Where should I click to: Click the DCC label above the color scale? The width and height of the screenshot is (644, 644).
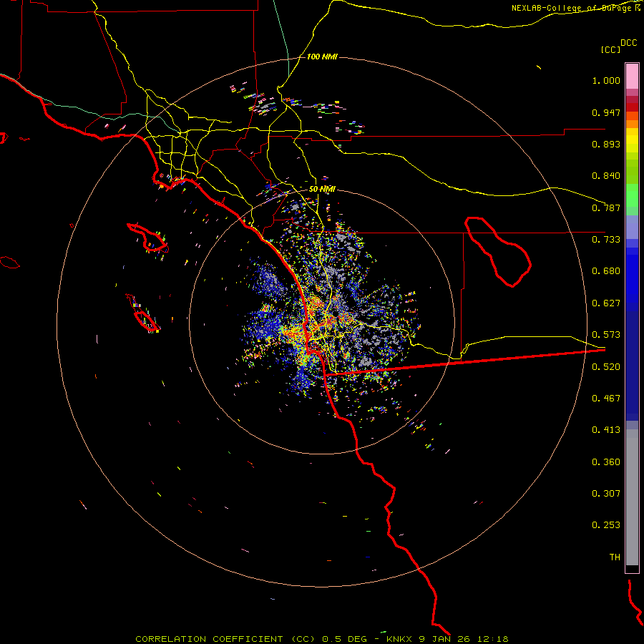click(x=629, y=43)
